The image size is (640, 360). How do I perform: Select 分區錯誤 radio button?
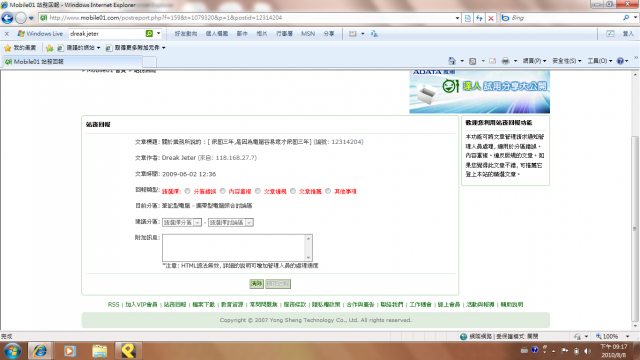point(187,191)
